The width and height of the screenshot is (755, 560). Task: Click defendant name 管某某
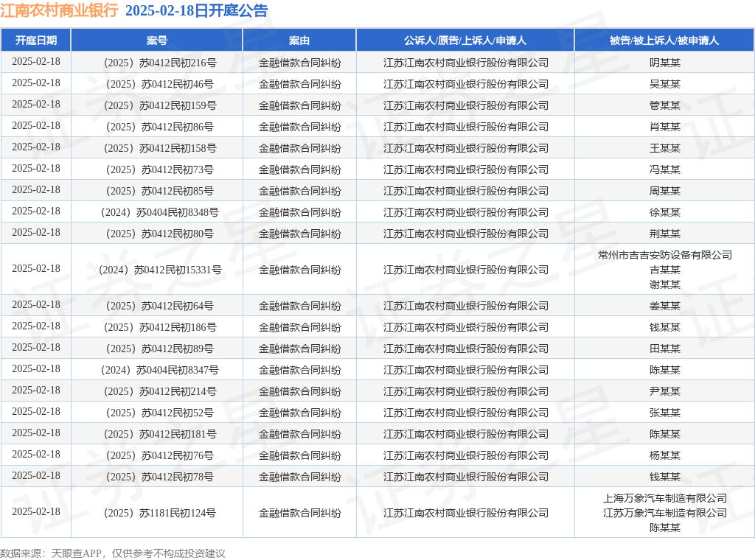pos(664,105)
